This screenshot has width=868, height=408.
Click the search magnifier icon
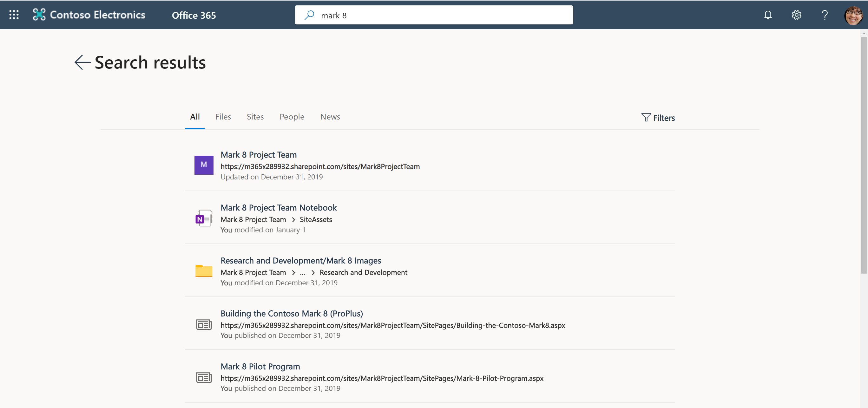point(309,15)
